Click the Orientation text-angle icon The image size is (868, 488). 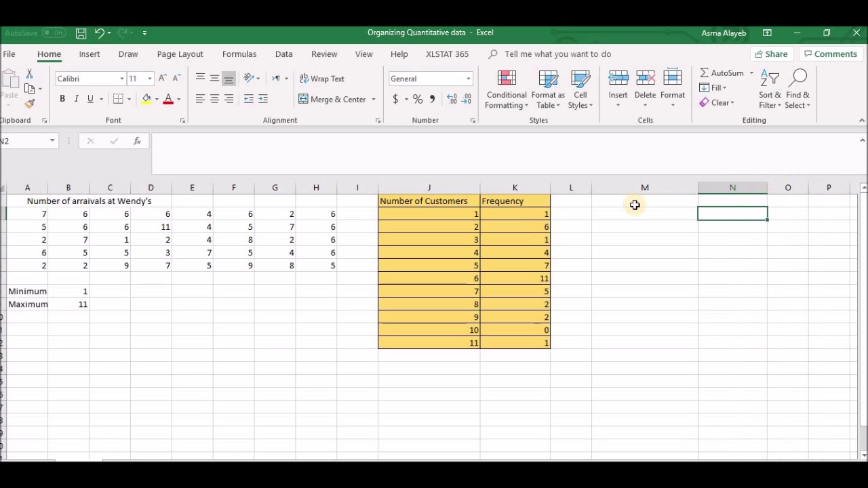click(248, 79)
